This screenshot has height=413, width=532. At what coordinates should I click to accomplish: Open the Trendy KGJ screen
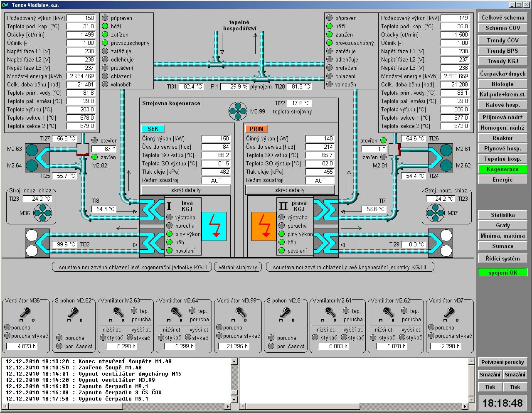[502, 61]
